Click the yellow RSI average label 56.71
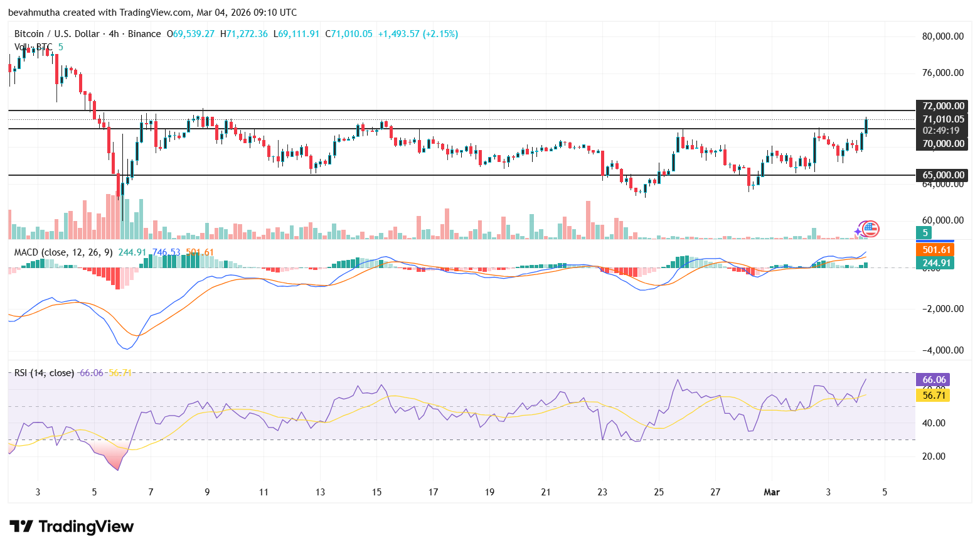This screenshot has height=550, width=980. click(933, 395)
